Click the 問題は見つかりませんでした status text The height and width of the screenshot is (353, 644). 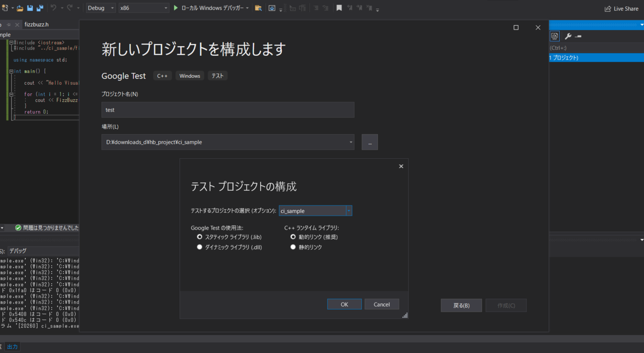click(51, 228)
